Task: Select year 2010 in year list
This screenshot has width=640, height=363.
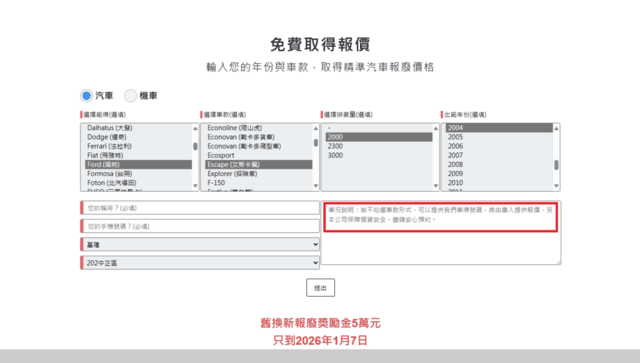Action: (x=499, y=183)
